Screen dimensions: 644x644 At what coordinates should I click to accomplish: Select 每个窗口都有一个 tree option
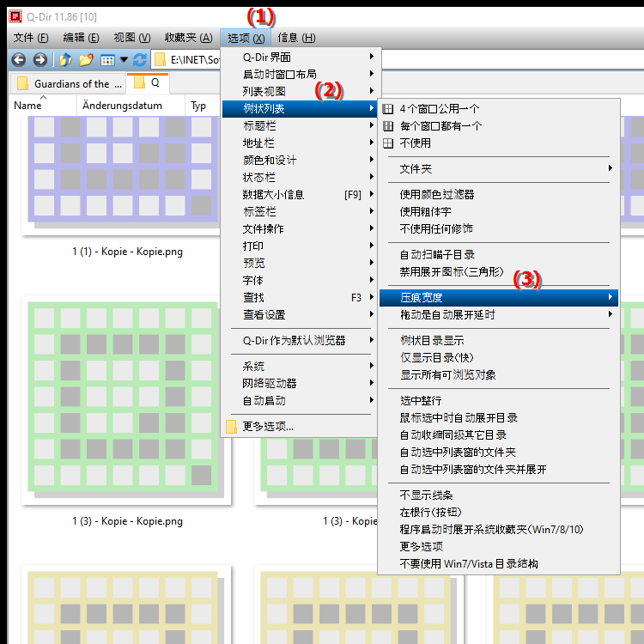pos(440,126)
